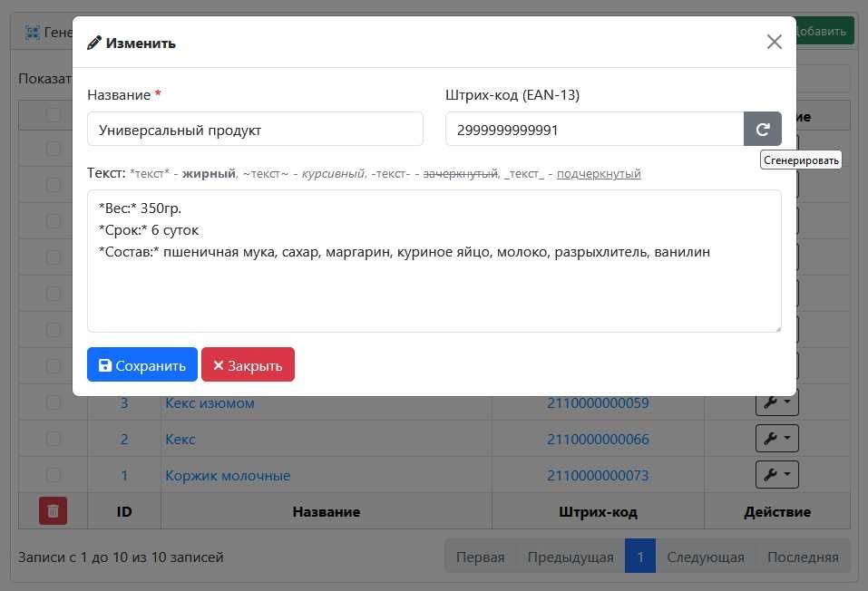The width and height of the screenshot is (868, 591).
Task: Click ID 2 in the table
Action: tap(124, 440)
